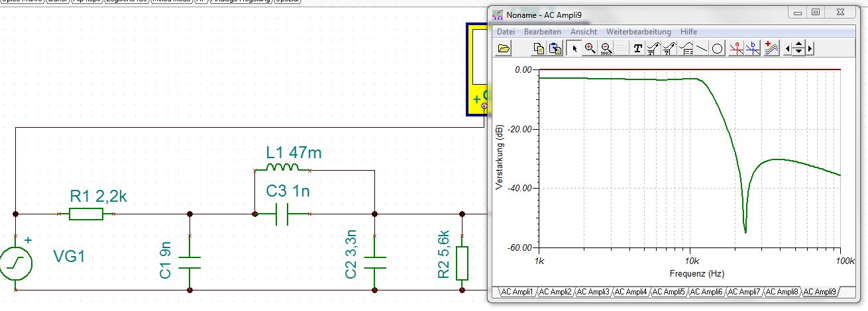Click the add curves icon
Image resolution: width=868 pixels, height=311 pixels.
point(771,48)
